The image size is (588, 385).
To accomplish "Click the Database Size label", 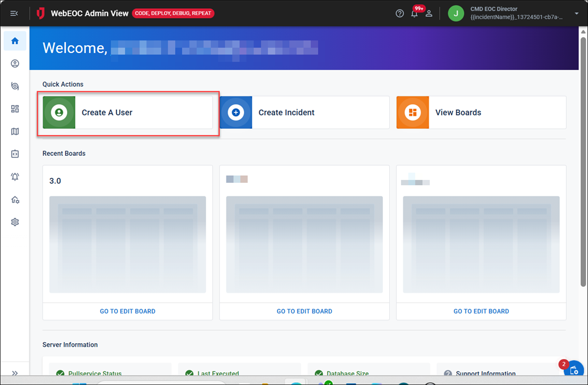I will pos(348,373).
